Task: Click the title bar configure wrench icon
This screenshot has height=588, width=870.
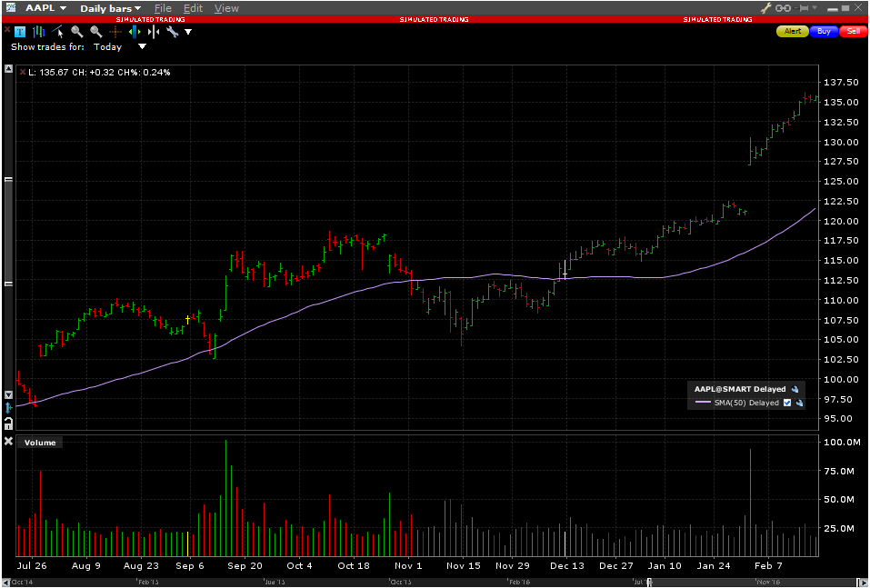Action: pos(765,8)
